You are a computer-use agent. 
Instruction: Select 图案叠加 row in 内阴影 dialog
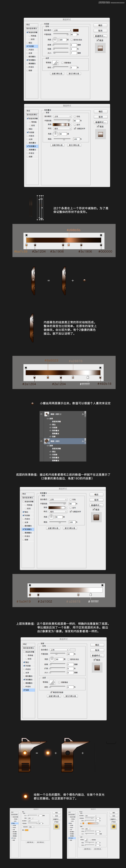(32, 63)
